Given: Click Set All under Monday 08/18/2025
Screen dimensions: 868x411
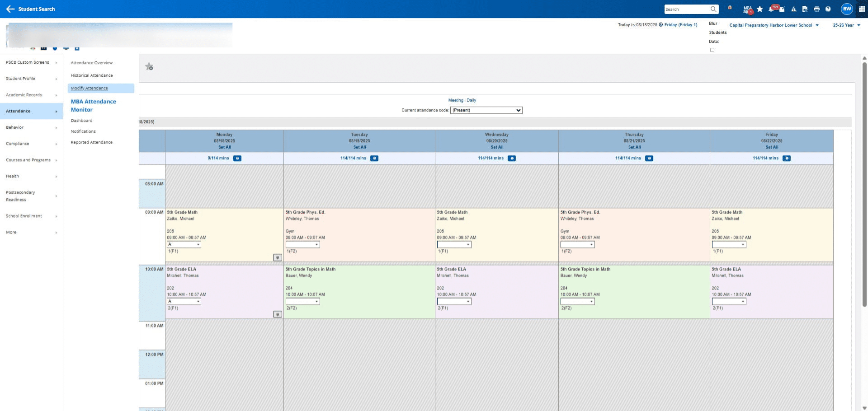Looking at the screenshot, I should coord(225,147).
